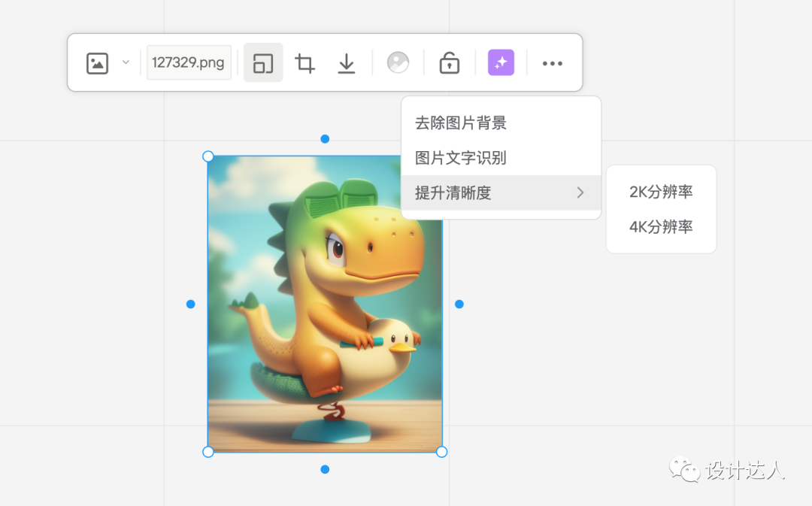
Task: Select the highlighted resize frame icon
Action: pyautogui.click(x=263, y=63)
